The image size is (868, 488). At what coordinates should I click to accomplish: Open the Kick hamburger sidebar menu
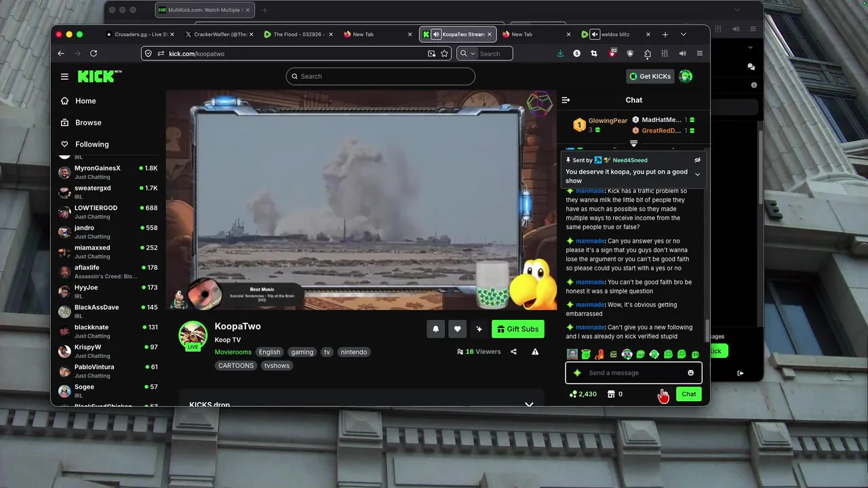click(x=64, y=77)
